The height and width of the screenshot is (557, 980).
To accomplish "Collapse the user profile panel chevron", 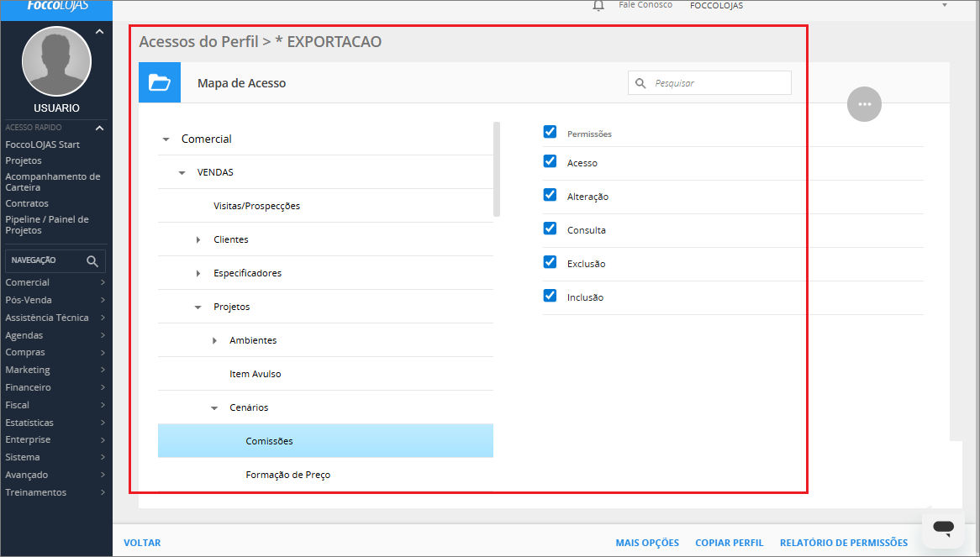I will [x=99, y=32].
